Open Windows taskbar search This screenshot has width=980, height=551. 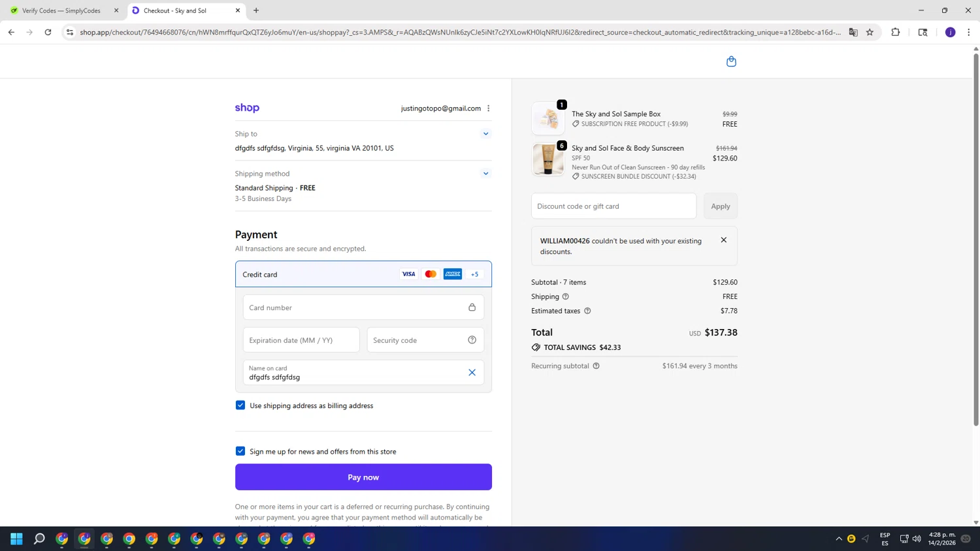point(39,539)
